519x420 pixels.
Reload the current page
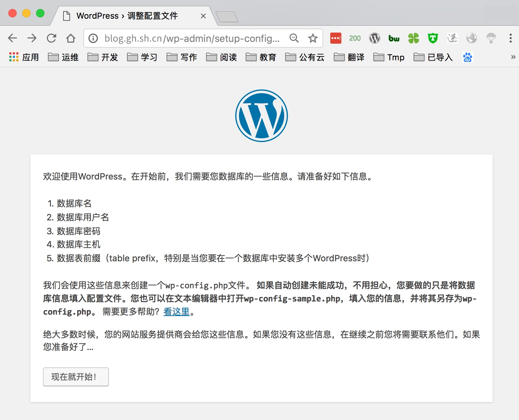[51, 38]
